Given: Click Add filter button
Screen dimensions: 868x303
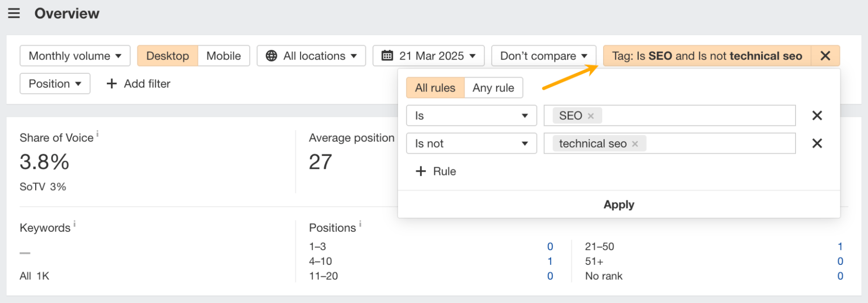Looking at the screenshot, I should click(x=139, y=84).
